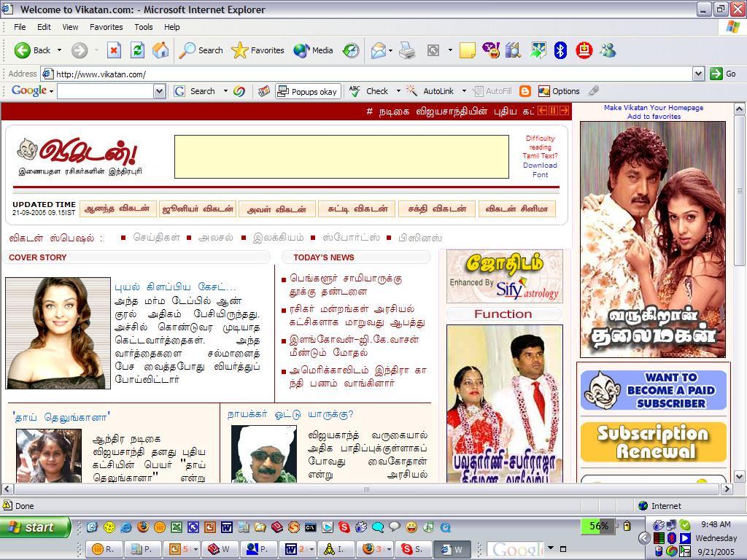Open the History clock icon
This screenshot has width=747, height=560.
351,50
